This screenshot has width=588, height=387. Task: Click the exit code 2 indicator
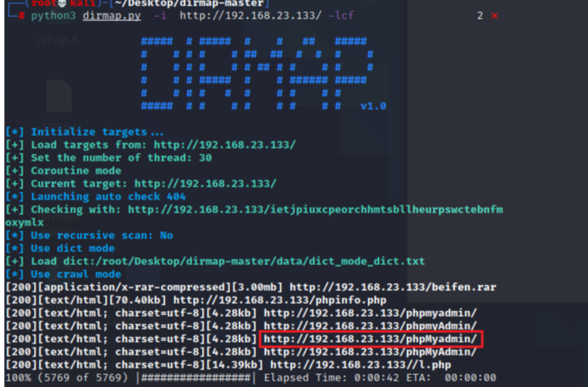click(480, 15)
